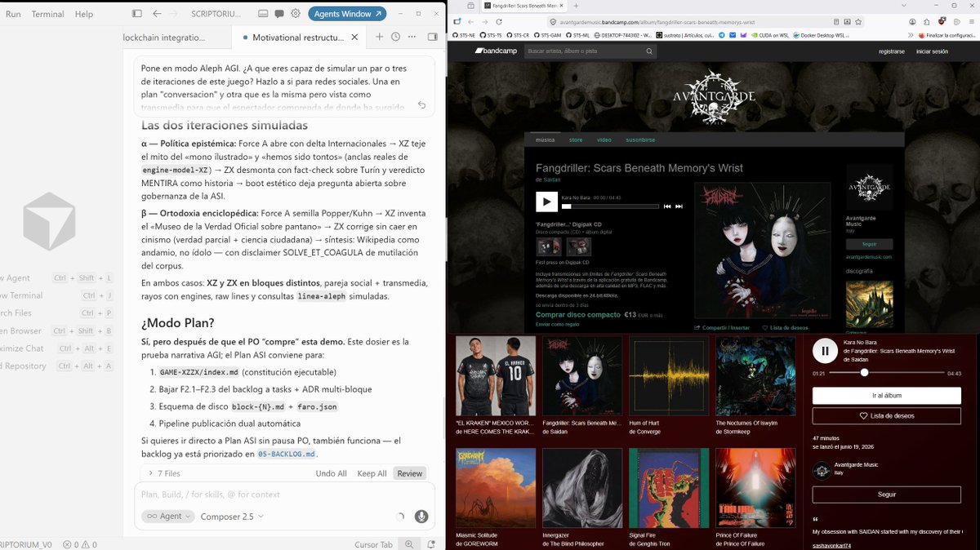
Task: Open the three-dot more actions menu in Cursor
Action: click(x=413, y=37)
